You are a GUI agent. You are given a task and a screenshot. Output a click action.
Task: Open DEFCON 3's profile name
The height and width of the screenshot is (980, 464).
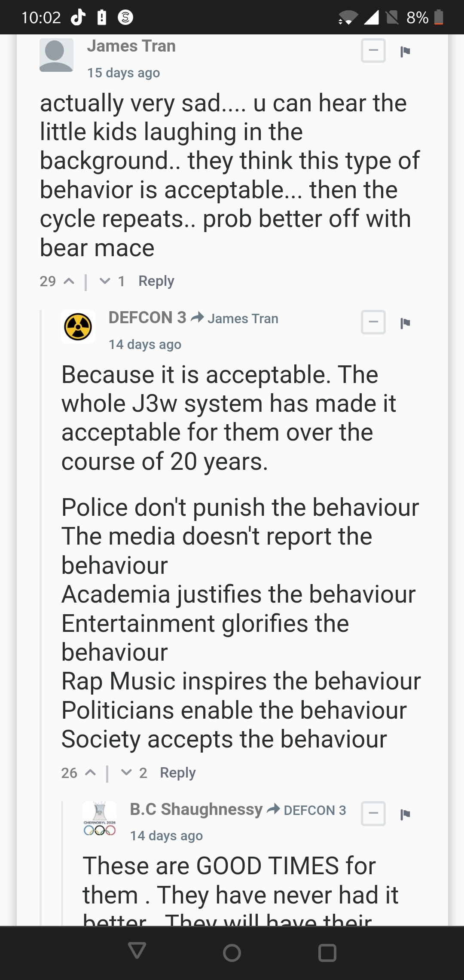147,317
